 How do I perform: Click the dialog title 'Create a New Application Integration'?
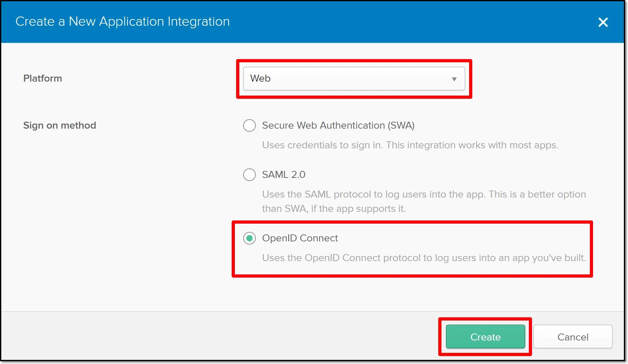[x=122, y=22]
